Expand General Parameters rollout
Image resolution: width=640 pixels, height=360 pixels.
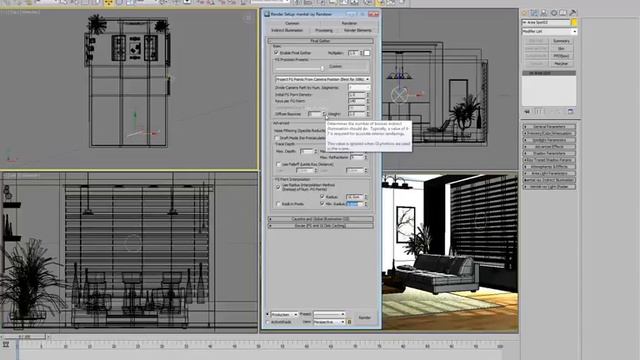point(549,127)
